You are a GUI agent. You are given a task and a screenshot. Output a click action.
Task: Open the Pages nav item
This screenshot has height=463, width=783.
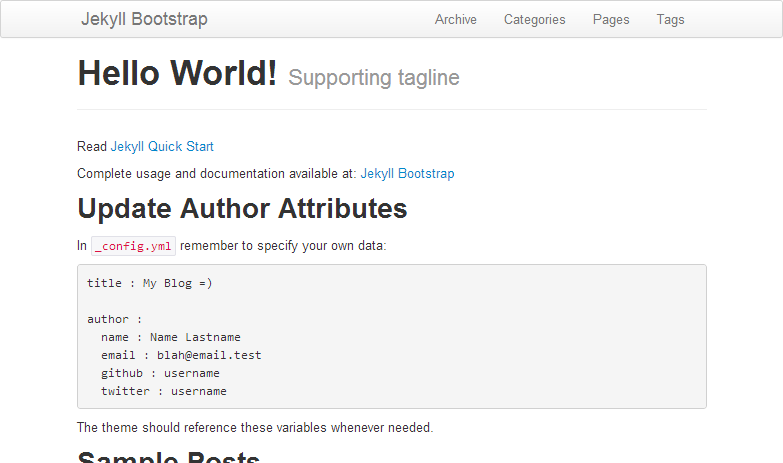(x=611, y=19)
